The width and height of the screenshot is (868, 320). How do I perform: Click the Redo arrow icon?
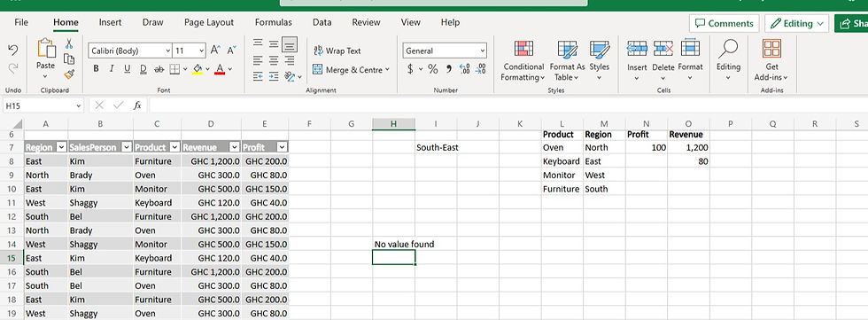[13, 68]
